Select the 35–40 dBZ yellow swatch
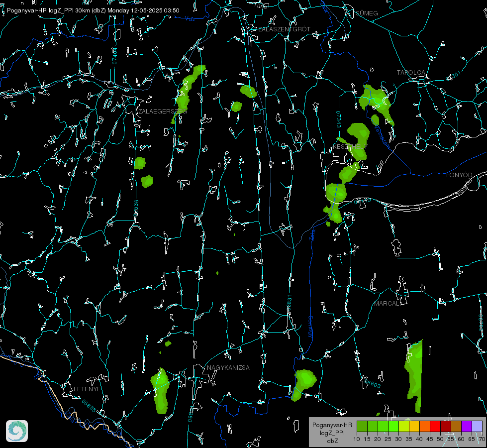The width and height of the screenshot is (487, 448). (x=415, y=426)
